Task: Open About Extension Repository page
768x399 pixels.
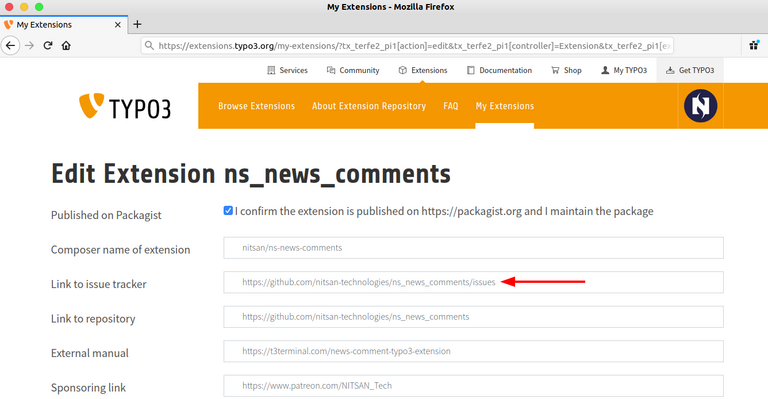Action: point(369,106)
